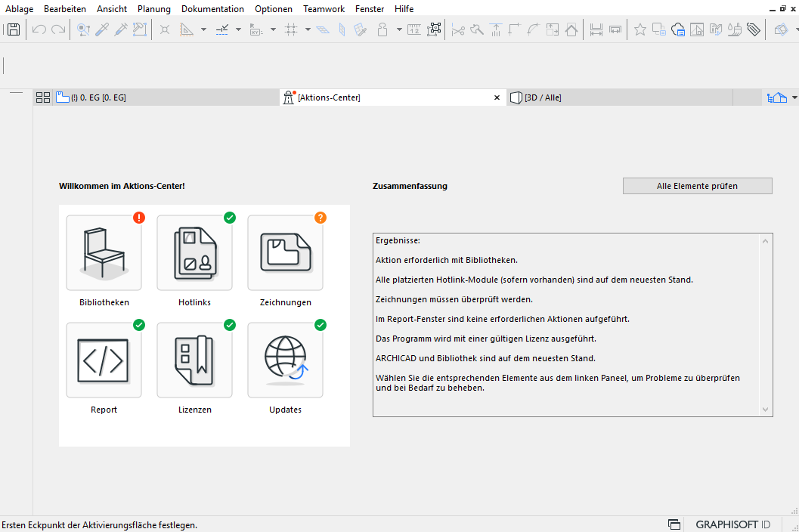Open dropdown next to gravity icon

coord(399,29)
